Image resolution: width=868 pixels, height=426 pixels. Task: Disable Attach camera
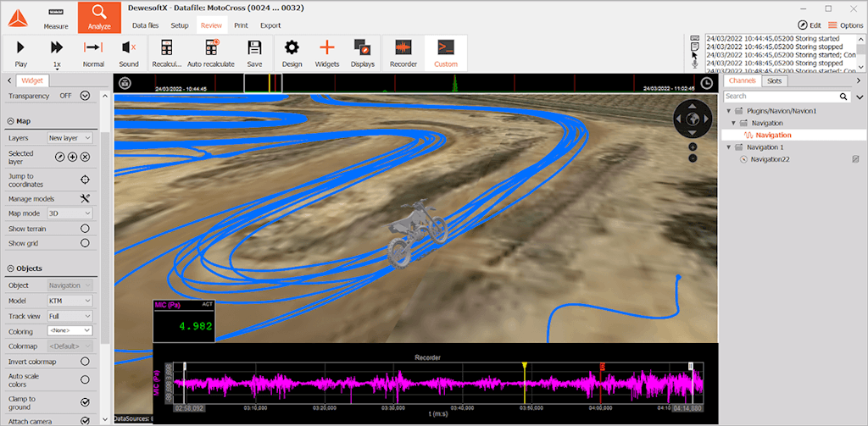86,421
